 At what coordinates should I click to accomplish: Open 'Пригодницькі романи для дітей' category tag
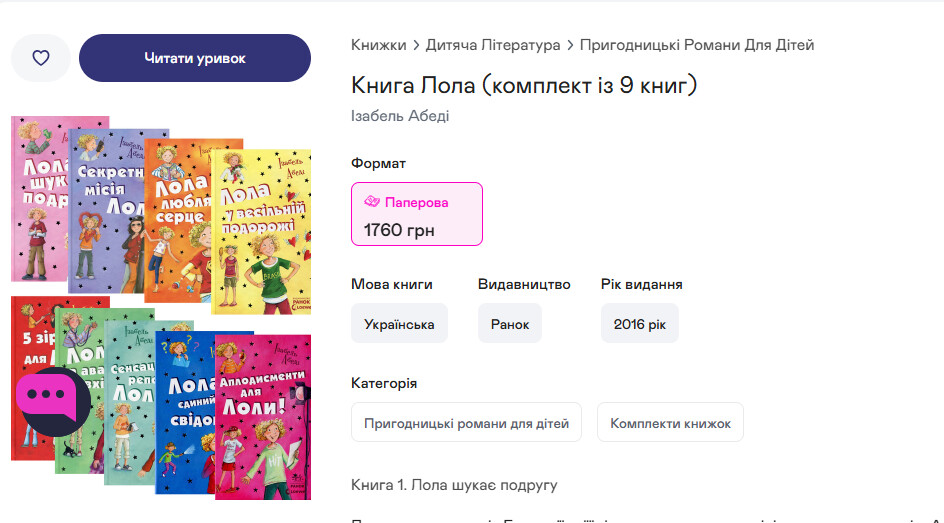point(466,423)
